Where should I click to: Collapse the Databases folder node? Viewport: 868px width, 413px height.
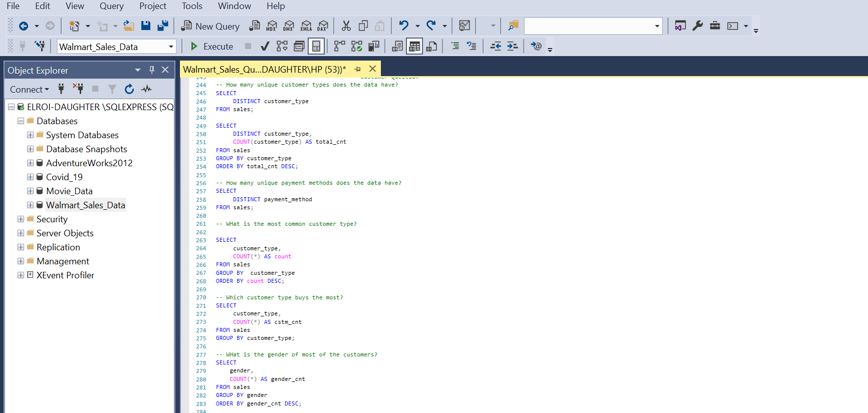click(x=21, y=121)
